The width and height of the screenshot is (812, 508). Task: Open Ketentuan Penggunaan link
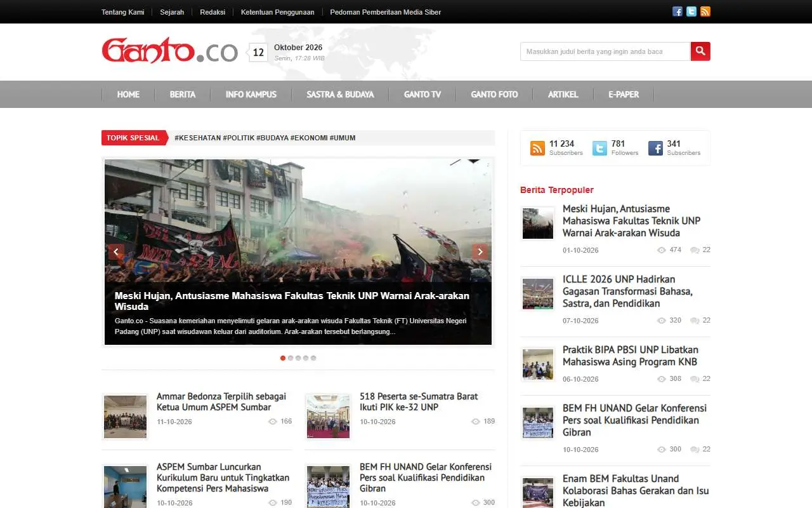coord(278,12)
